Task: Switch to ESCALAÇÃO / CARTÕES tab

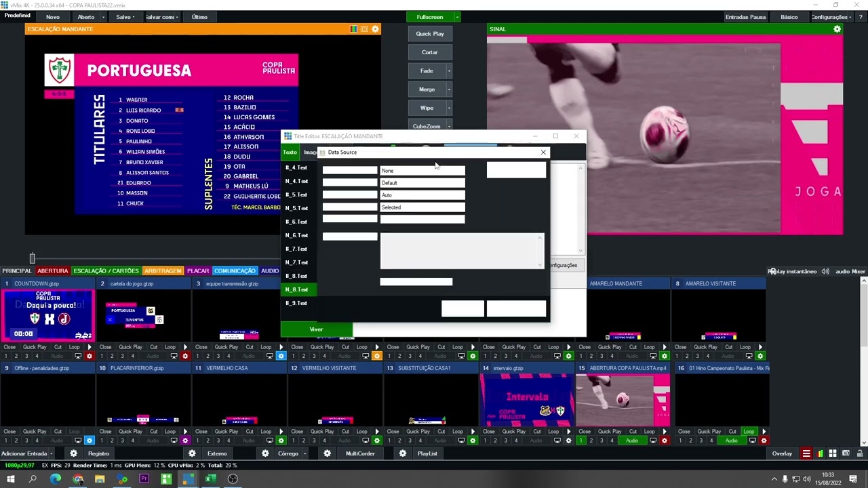Action: tap(106, 271)
